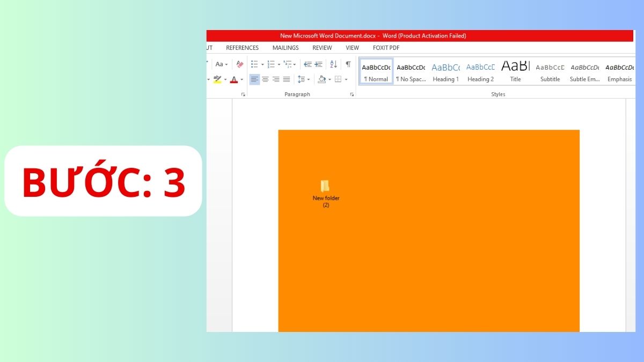Select the orange picture in the document

pos(429,231)
